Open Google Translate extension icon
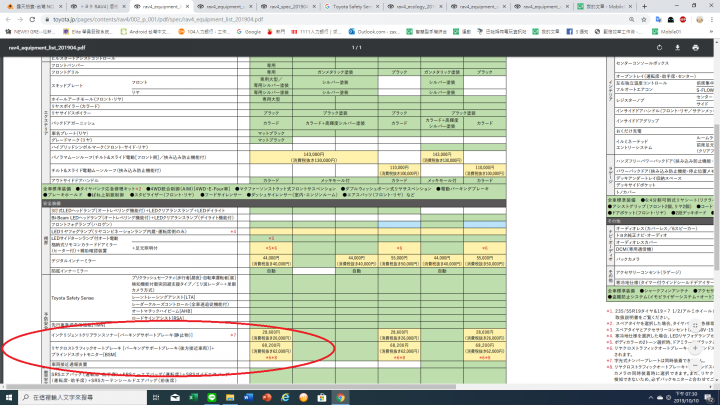The height and width of the screenshot is (405, 720). tap(658, 20)
